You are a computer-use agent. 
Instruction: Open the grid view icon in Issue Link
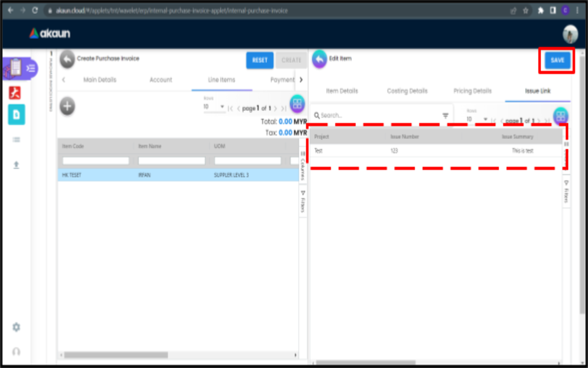[x=560, y=116]
